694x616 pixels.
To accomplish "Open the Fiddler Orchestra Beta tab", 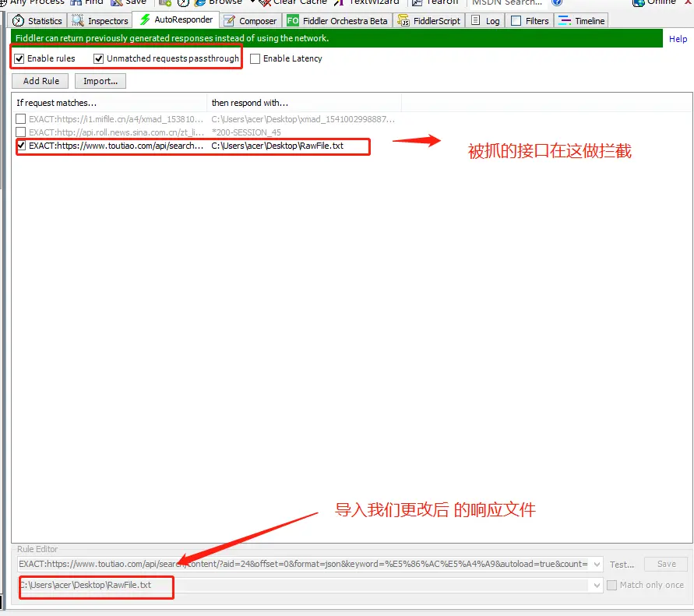I will click(337, 21).
